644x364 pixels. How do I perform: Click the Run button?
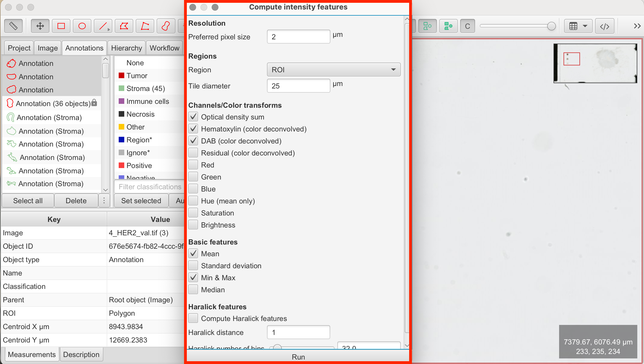coord(298,357)
